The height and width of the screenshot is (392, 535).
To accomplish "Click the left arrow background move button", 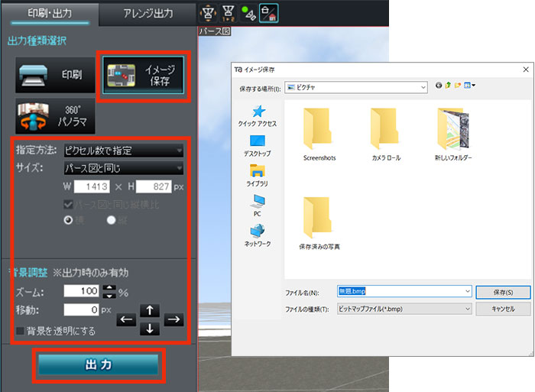I will [x=126, y=320].
